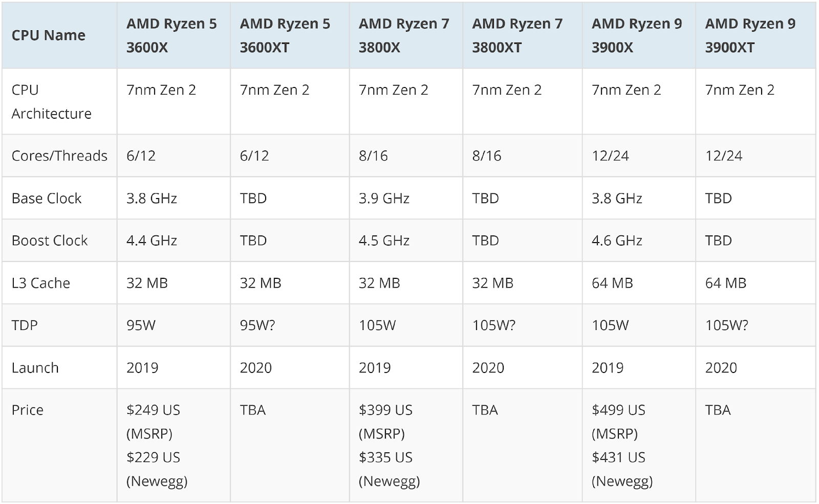Click the $249 US price text
Viewport: 819px width, 504px height.
tap(153, 410)
